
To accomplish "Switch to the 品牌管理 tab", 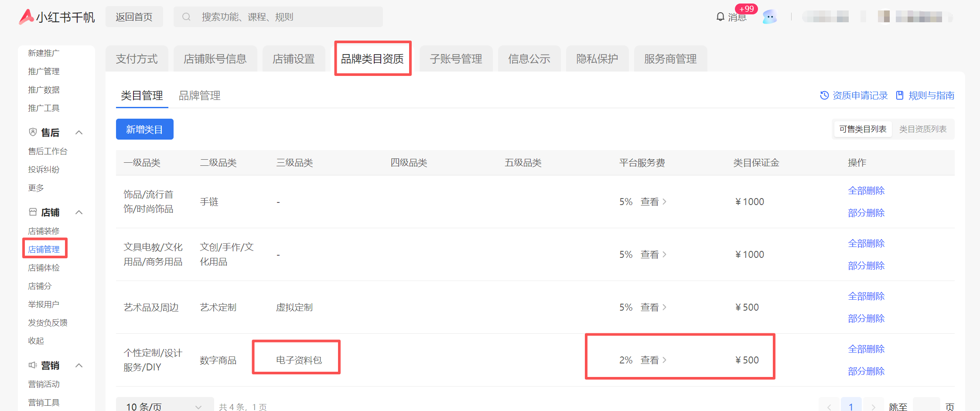I will pos(200,96).
